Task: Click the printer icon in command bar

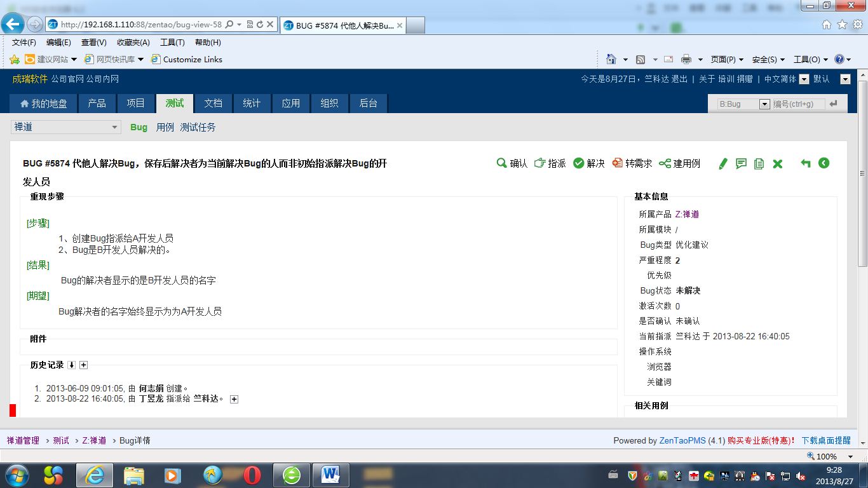Action: [x=686, y=59]
